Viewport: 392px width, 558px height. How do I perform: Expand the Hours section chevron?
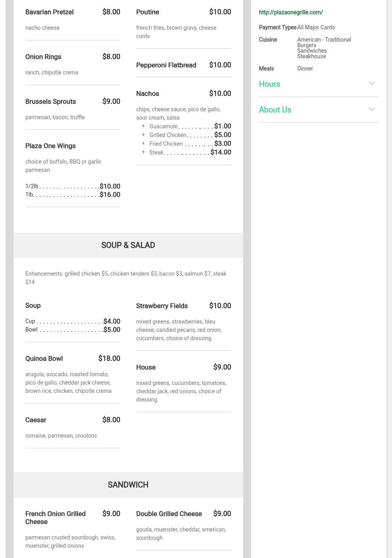point(371,84)
